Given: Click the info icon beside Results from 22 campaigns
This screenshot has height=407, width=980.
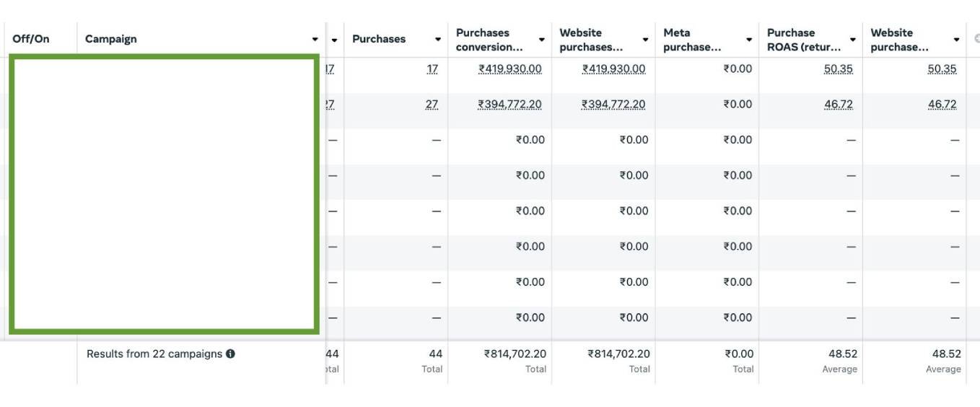Looking at the screenshot, I should coord(230,354).
